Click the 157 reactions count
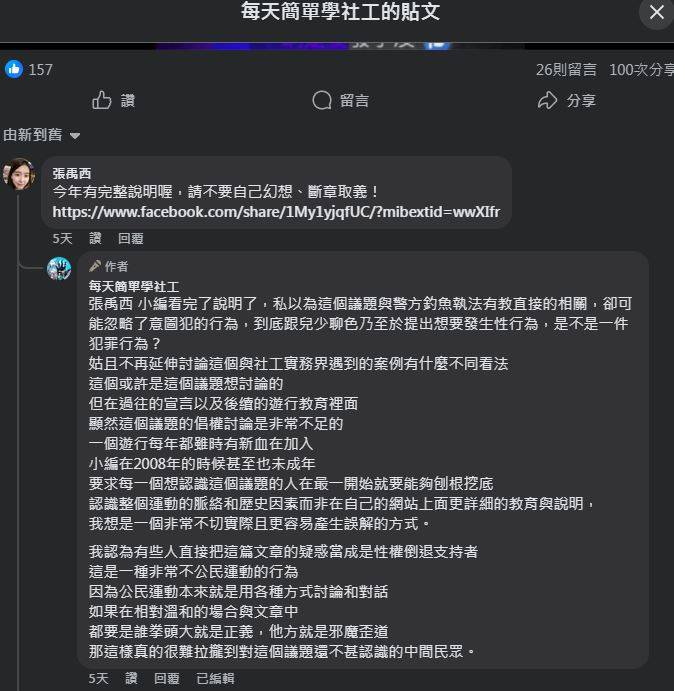 coord(41,70)
